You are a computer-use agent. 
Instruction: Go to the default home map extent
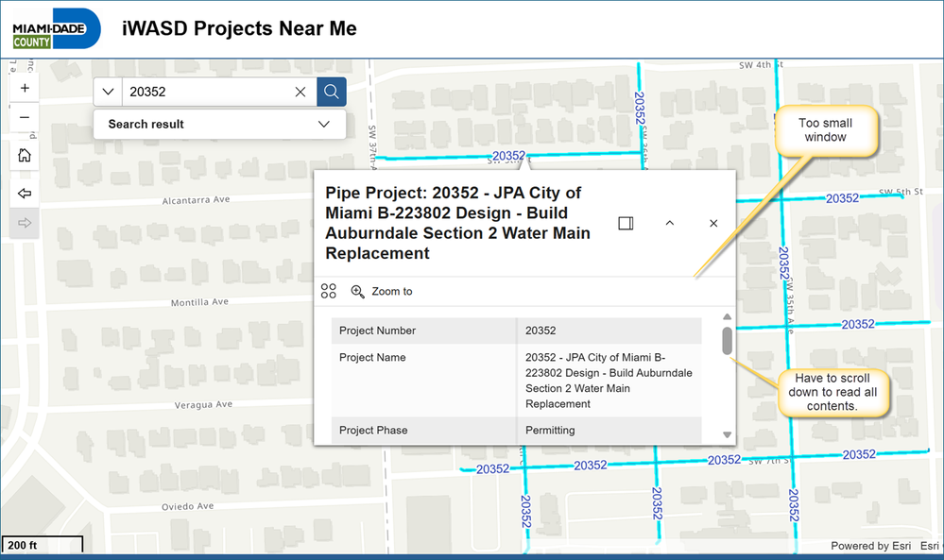pos(25,155)
